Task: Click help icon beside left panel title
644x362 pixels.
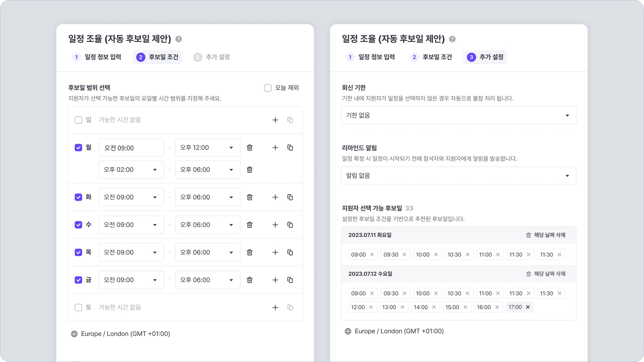Action: pyautogui.click(x=179, y=39)
